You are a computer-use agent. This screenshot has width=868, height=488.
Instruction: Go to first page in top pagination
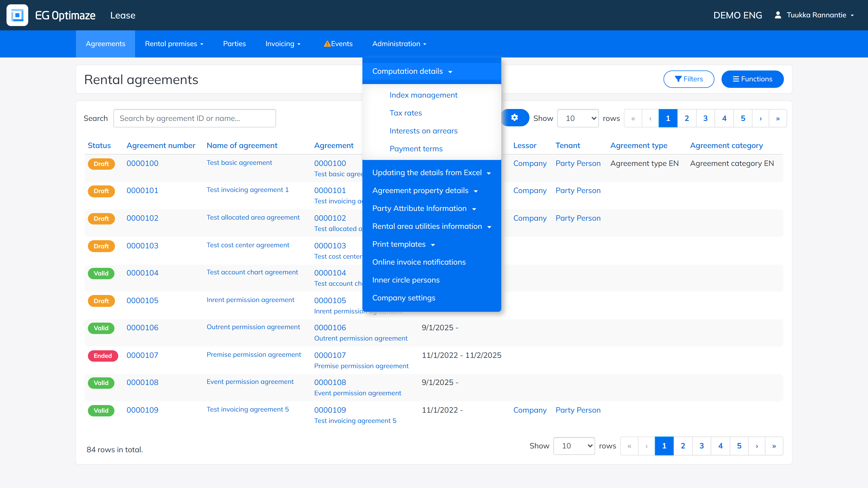point(633,118)
